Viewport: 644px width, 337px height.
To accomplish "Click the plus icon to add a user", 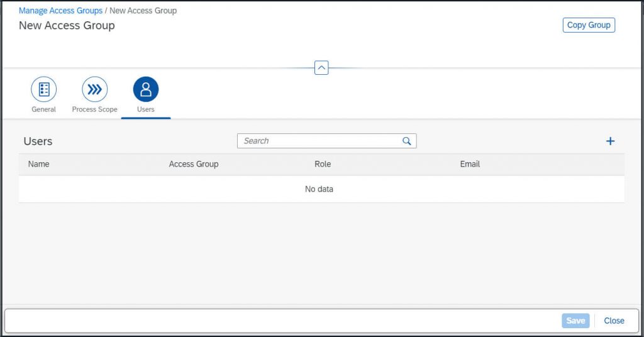I will pos(610,141).
